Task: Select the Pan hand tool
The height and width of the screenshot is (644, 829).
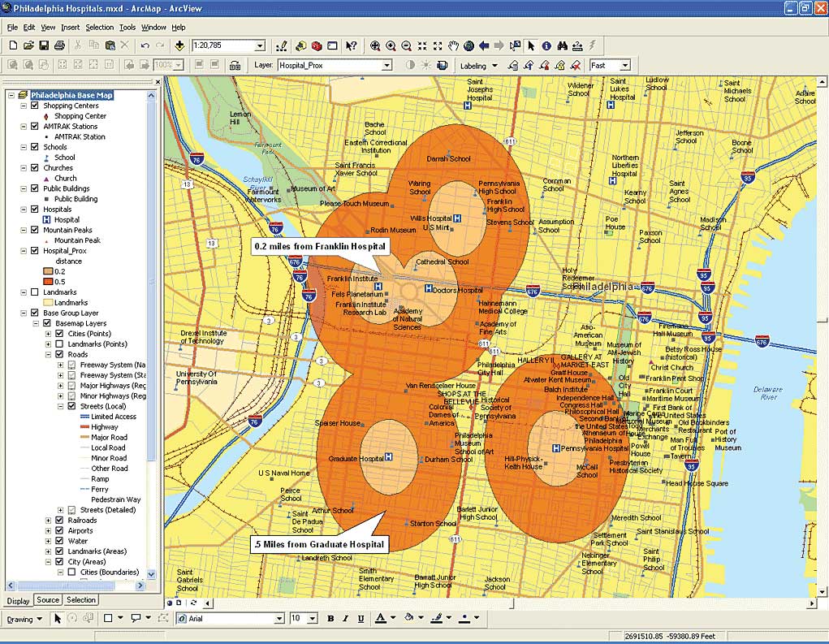Action: coord(453,46)
